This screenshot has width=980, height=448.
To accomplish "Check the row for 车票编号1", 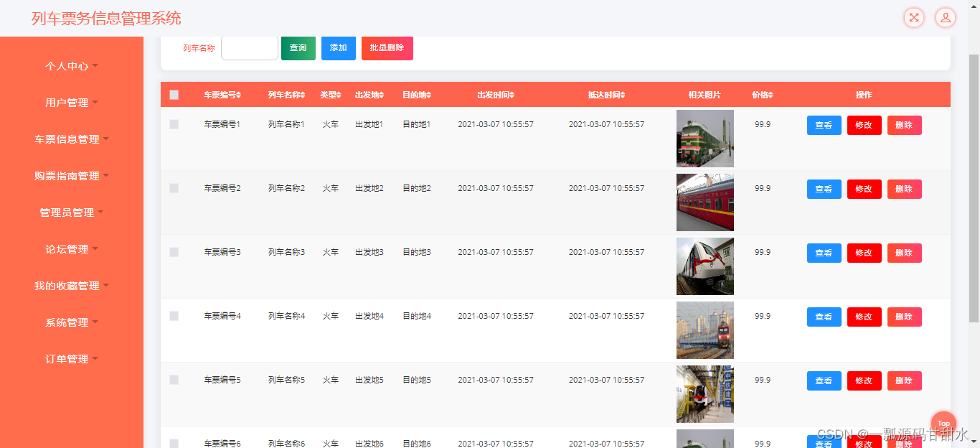I will coord(174,124).
